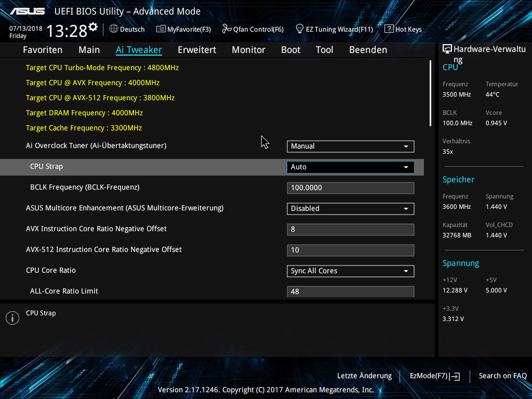
Task: Click the +3.3V value 3.312 V
Action: (x=453, y=319)
